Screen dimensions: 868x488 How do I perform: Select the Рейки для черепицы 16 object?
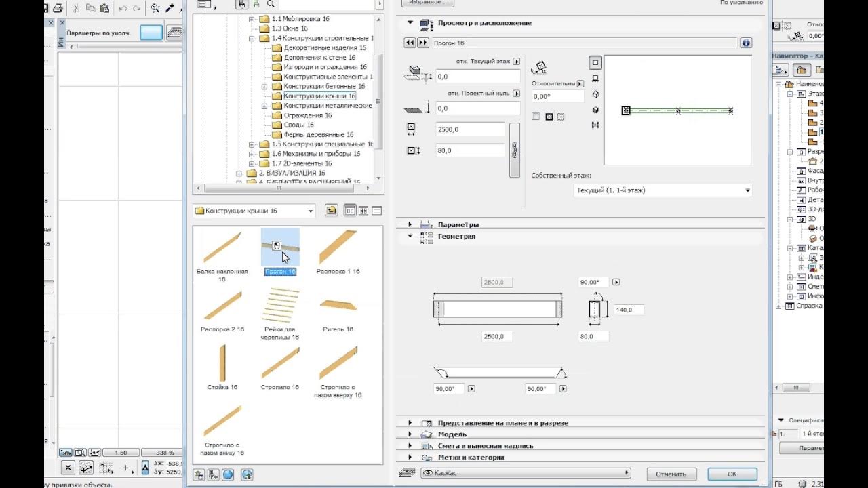(280, 313)
